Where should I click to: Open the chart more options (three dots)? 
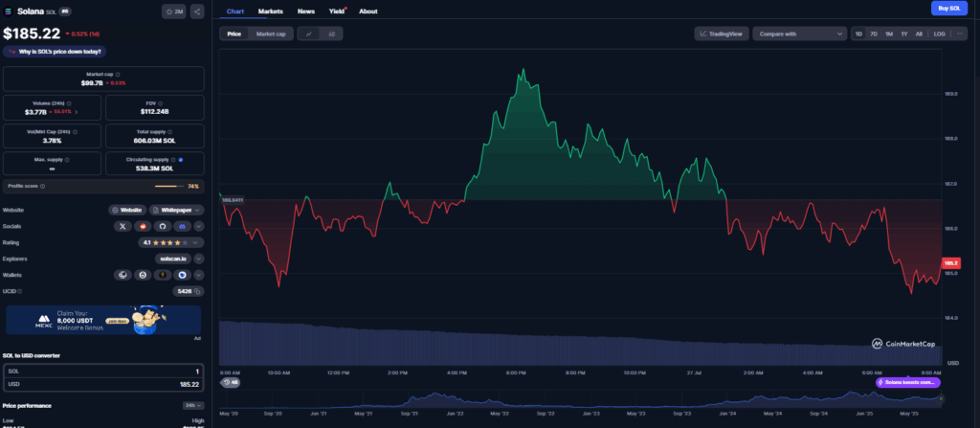click(x=960, y=34)
